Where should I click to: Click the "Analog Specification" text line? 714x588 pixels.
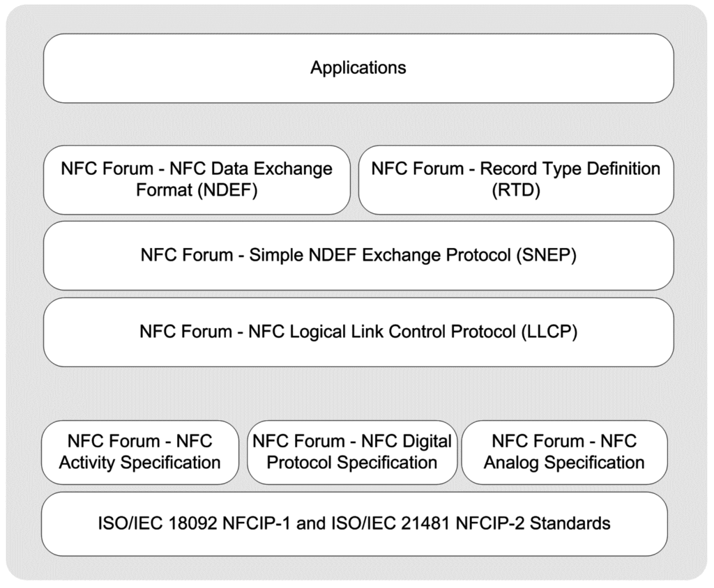tap(564, 463)
